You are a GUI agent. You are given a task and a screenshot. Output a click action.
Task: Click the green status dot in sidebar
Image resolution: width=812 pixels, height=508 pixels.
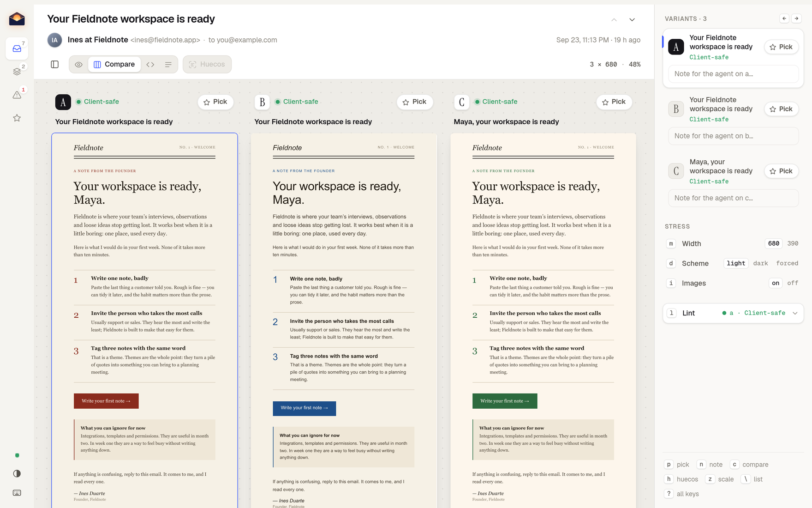coord(17,455)
